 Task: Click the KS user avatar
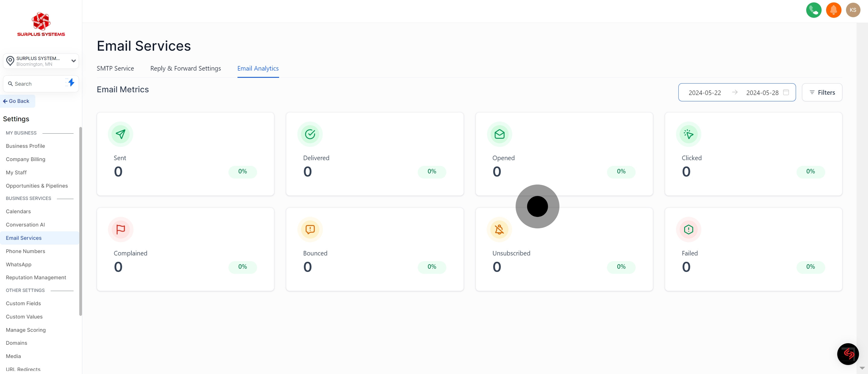tap(853, 10)
